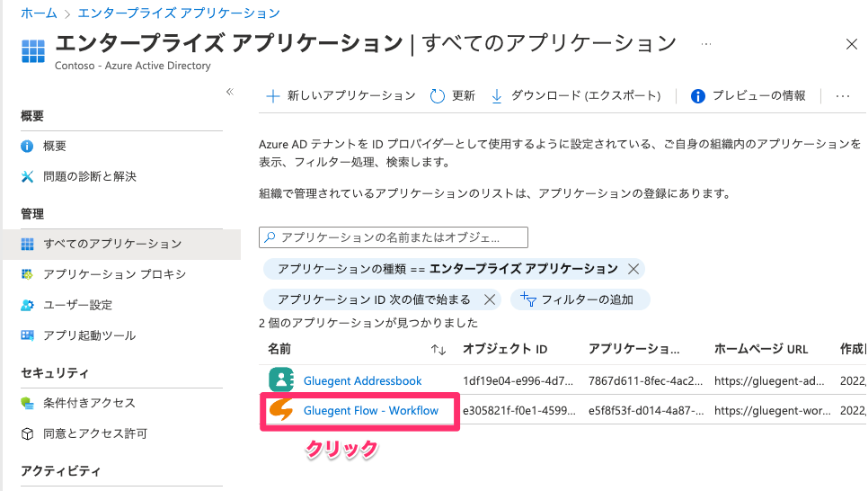This screenshot has height=491, width=868.
Task: Click the Gluegent Flow - Workflow app icon
Action: (x=282, y=411)
